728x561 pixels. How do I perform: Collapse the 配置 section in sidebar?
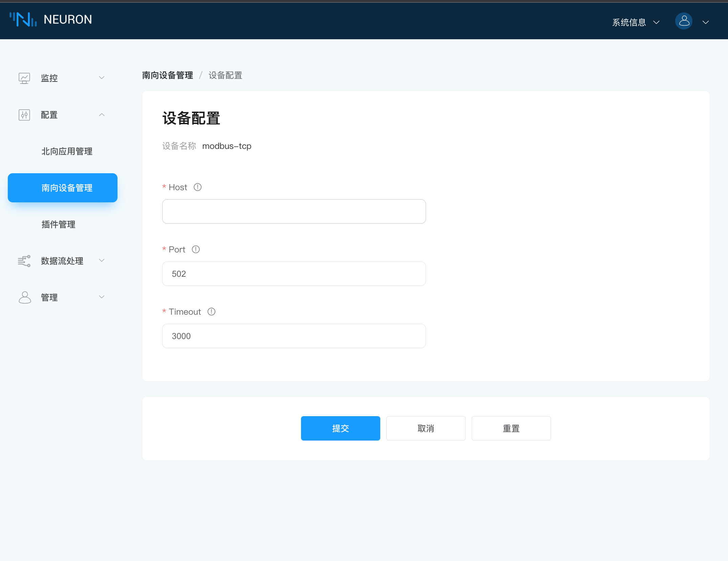tap(102, 115)
